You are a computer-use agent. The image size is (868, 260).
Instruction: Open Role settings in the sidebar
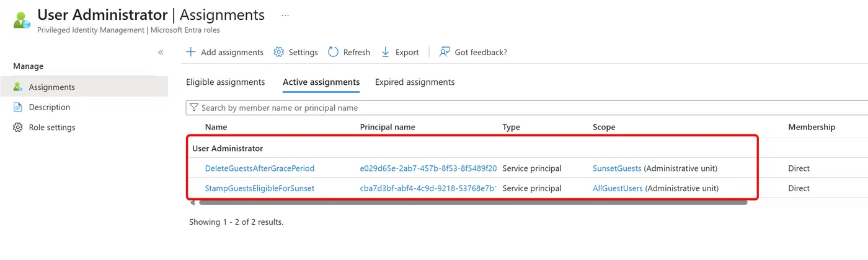tap(52, 128)
